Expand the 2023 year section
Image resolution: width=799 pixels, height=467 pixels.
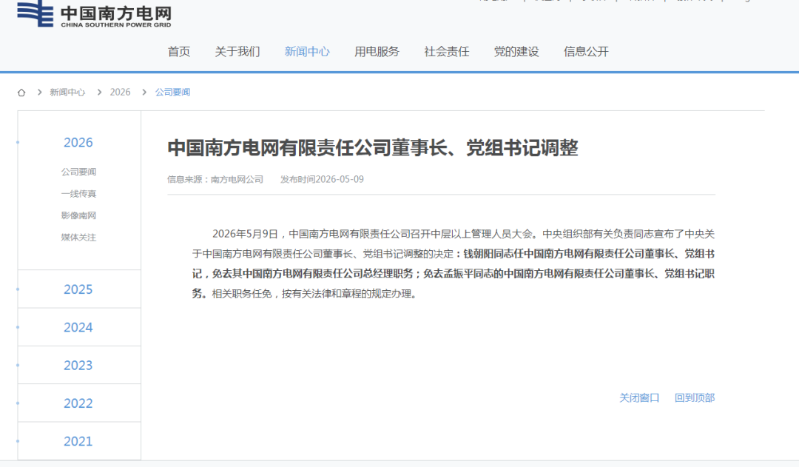tap(78, 366)
